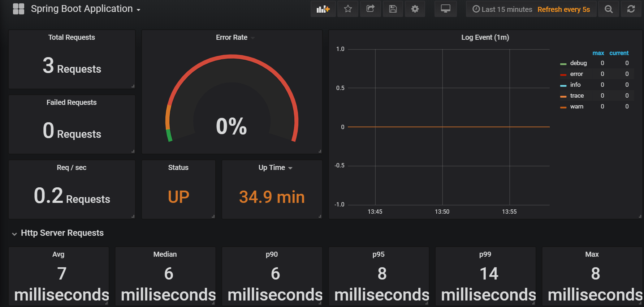Viewport: 644px width, 307px height.
Task: Open the Spring Boot Application dashboard dropdown
Action: [86, 9]
